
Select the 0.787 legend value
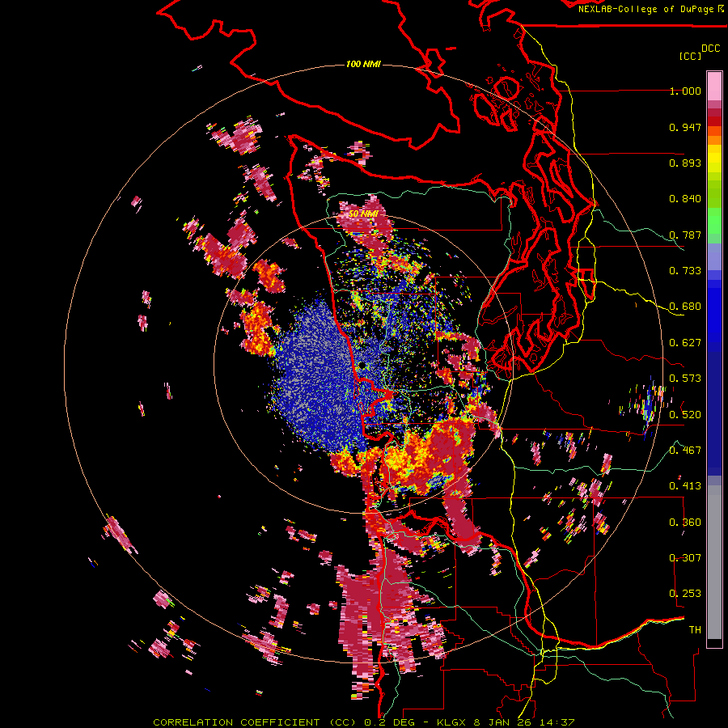click(x=685, y=235)
